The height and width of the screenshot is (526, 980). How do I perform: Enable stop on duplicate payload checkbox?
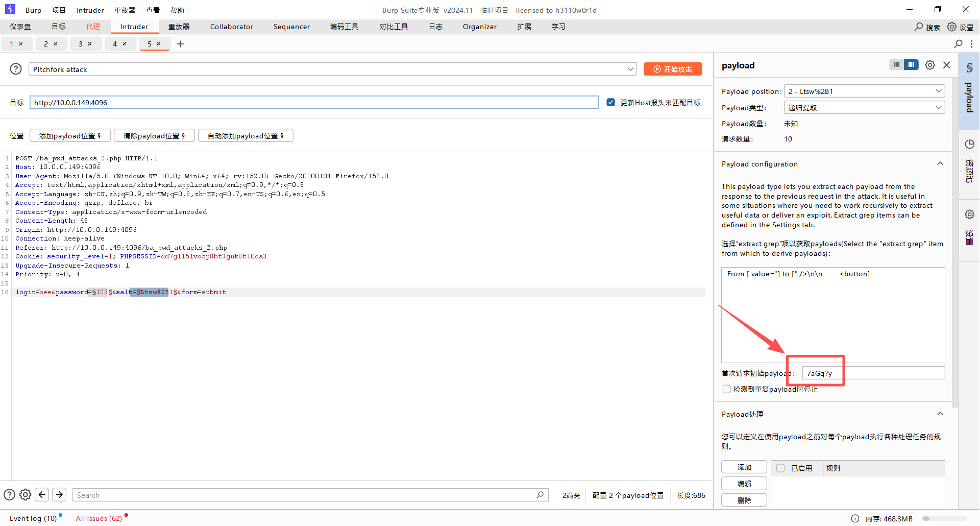pyautogui.click(x=727, y=389)
